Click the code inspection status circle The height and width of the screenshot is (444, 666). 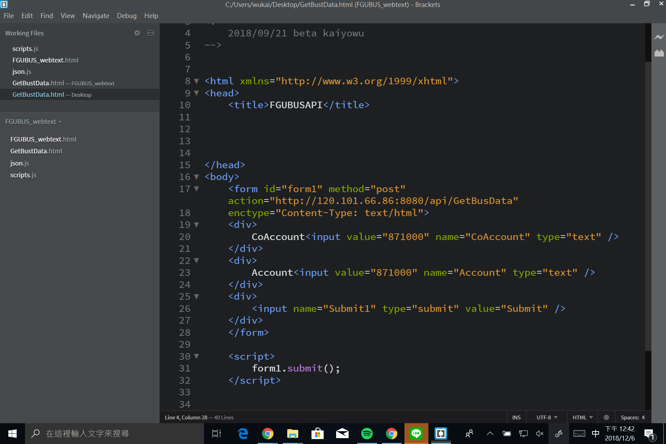[606, 417]
